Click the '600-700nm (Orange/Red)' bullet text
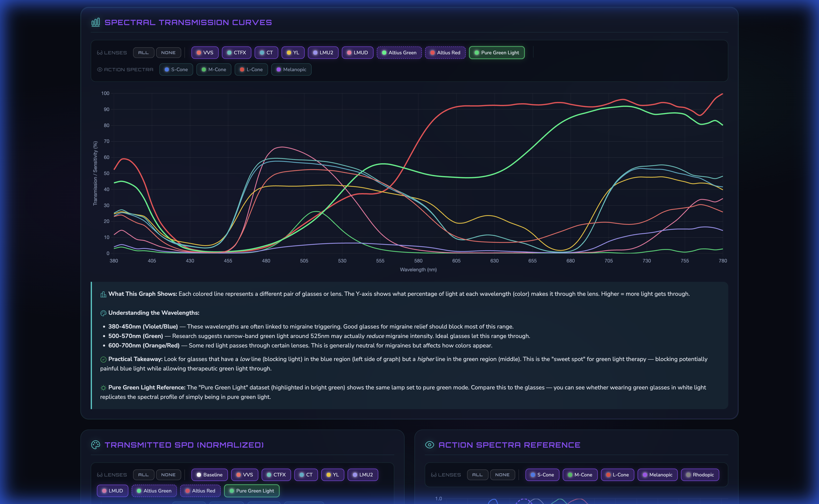 (144, 346)
